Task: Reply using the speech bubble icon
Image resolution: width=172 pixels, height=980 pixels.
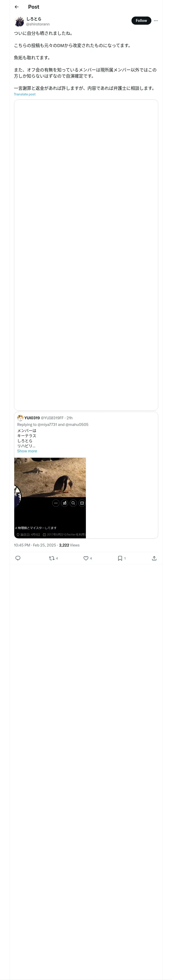Action: click(18, 558)
